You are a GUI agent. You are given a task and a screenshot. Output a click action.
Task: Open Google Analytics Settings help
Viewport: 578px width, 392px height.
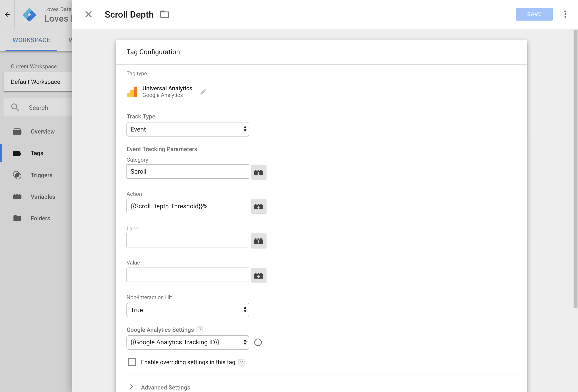(199, 329)
